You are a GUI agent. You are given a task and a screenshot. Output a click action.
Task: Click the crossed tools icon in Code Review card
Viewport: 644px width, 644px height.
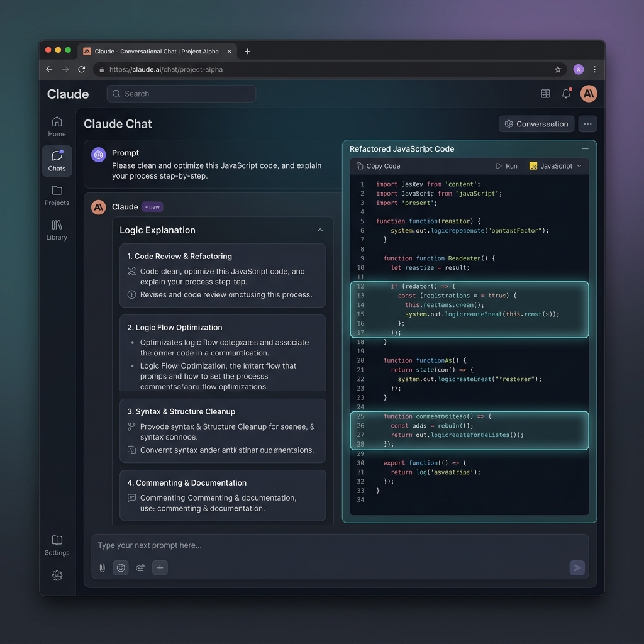[131, 271]
